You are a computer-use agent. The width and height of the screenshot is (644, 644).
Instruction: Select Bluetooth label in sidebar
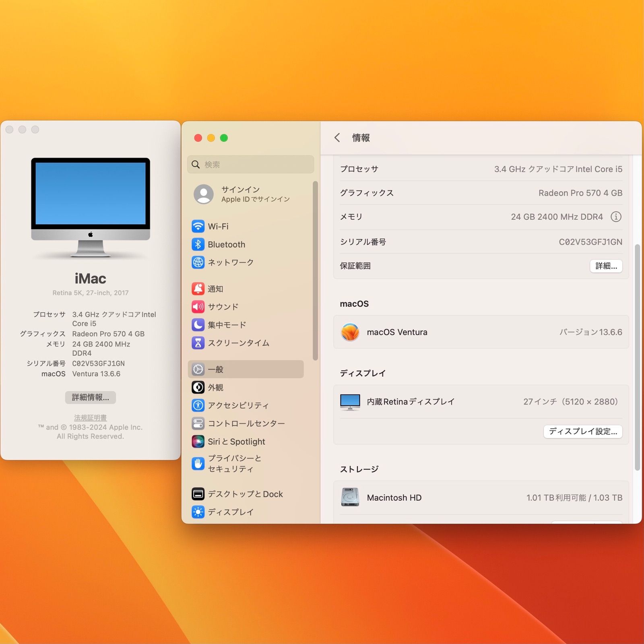tap(227, 244)
